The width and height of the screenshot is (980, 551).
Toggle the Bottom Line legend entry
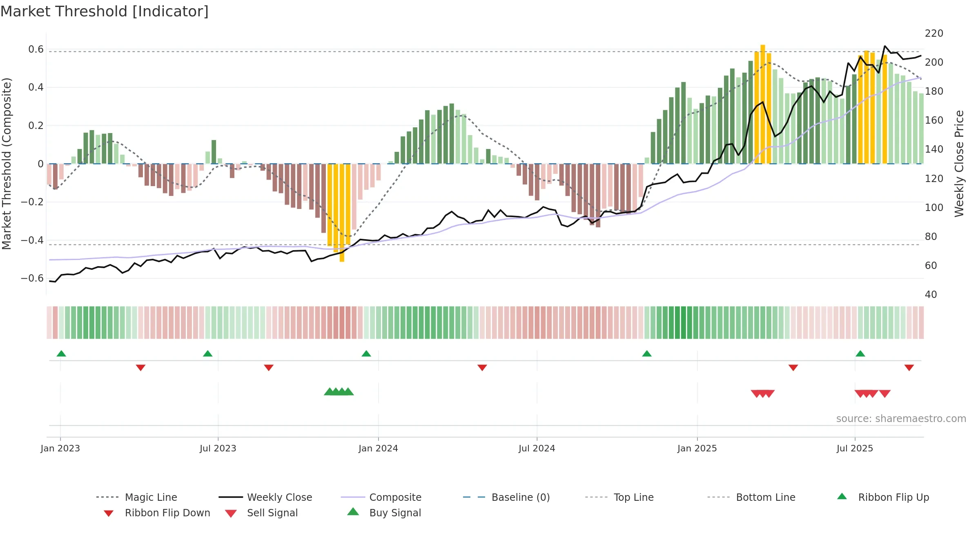[751, 497]
